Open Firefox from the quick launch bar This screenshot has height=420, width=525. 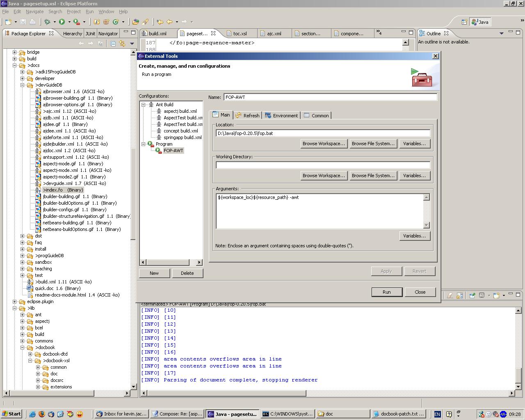coord(41,414)
